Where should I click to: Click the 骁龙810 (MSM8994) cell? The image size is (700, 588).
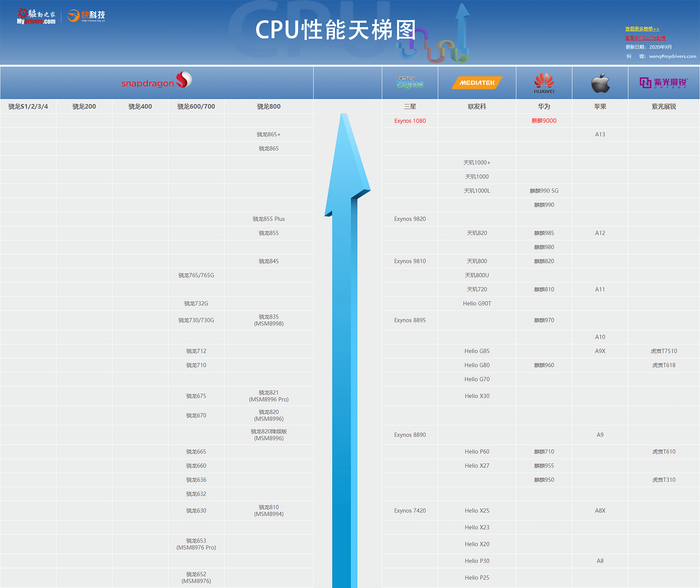pos(269,511)
